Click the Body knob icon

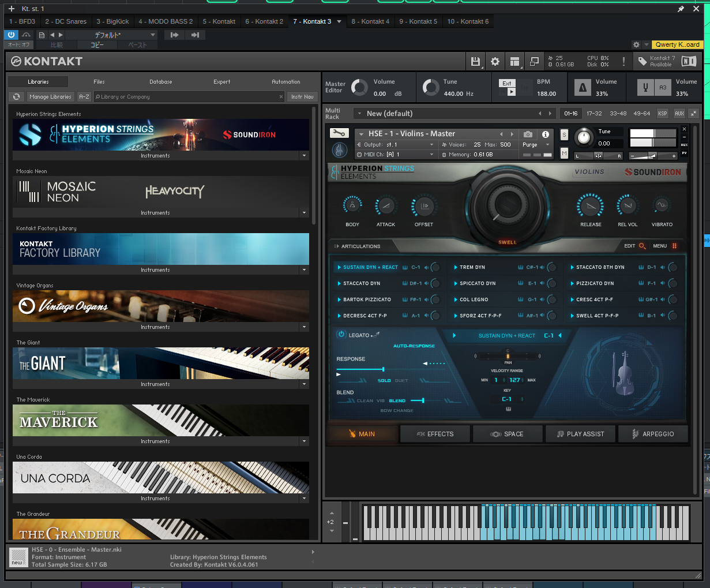pos(352,205)
